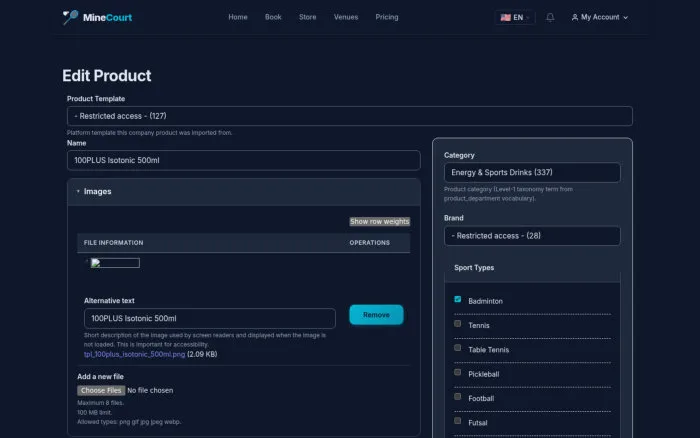Screen dimensions: 700x438
Task: Uncheck the Badminton sport type
Action: 458,299
